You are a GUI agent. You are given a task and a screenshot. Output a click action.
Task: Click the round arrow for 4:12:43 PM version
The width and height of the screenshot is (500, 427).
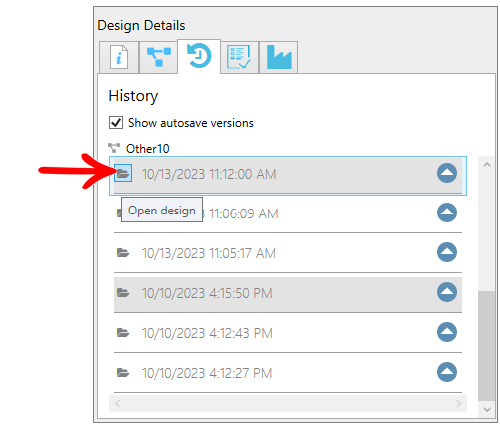tap(447, 332)
